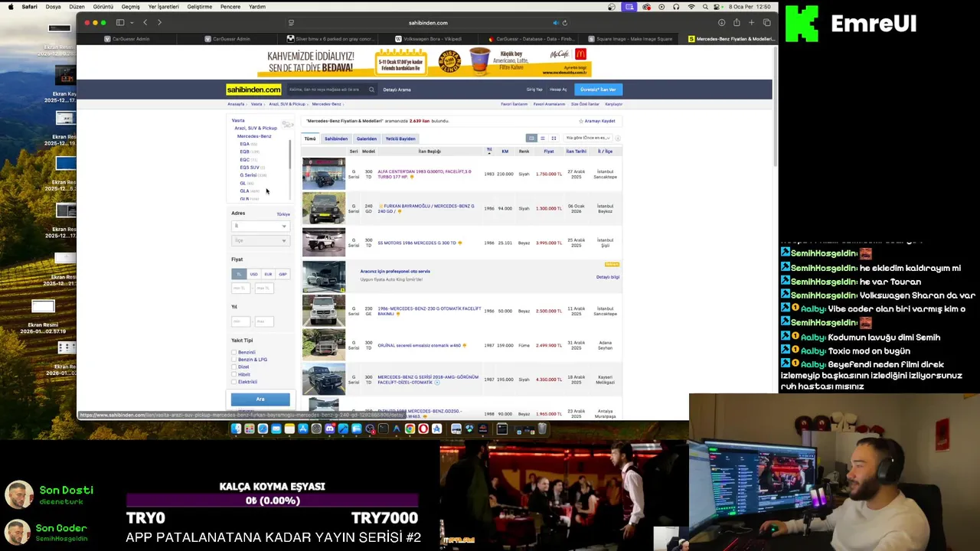Open Opera from the Dock

point(423,429)
